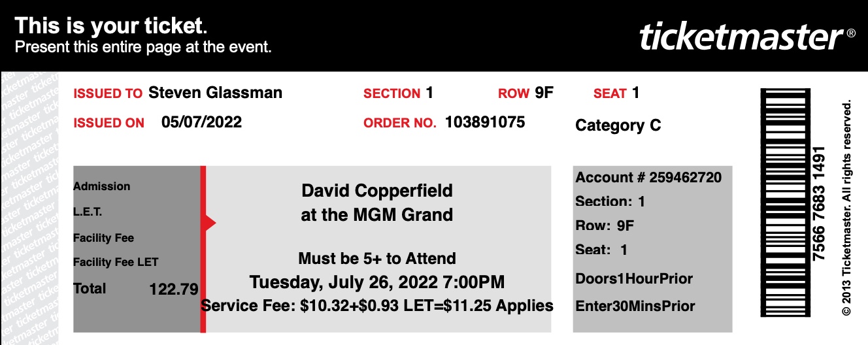Click the Category C label
The height and width of the screenshot is (345, 868).
pyautogui.click(x=618, y=125)
